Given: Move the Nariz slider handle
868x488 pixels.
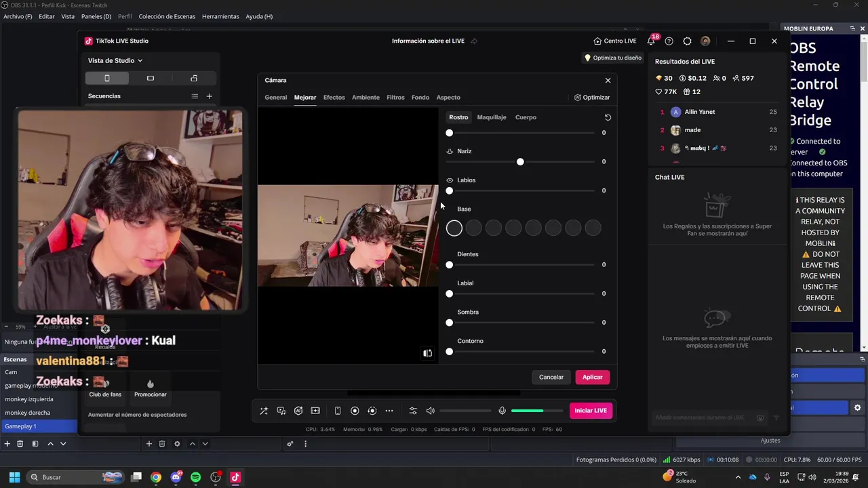Looking at the screenshot, I should tap(520, 162).
